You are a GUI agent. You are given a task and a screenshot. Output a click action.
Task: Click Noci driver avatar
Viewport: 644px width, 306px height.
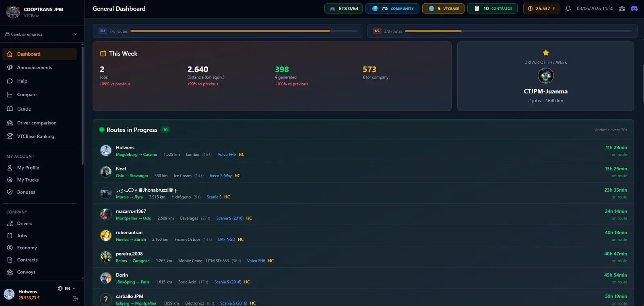[x=106, y=172]
